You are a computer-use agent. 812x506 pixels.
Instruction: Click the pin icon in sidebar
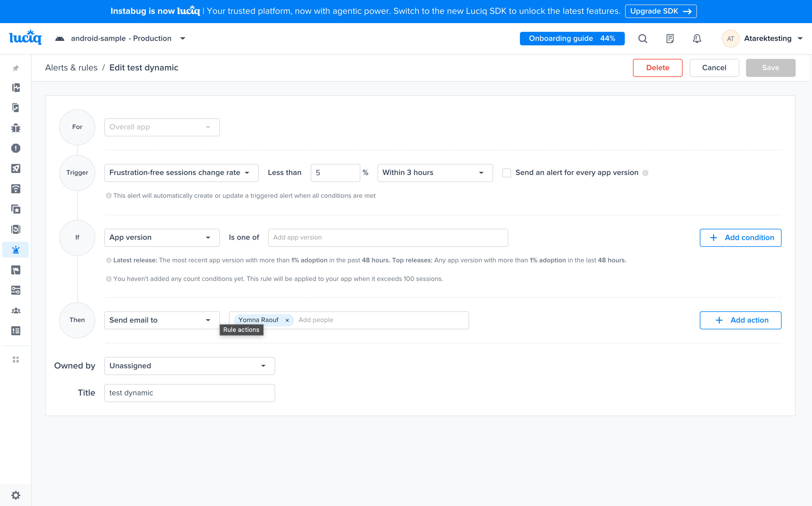[16, 68]
